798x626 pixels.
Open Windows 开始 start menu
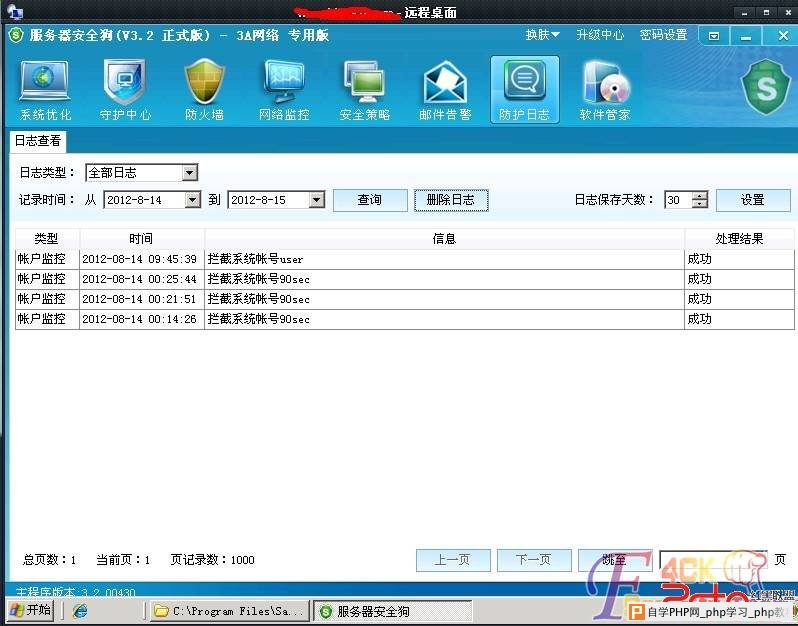point(31,610)
